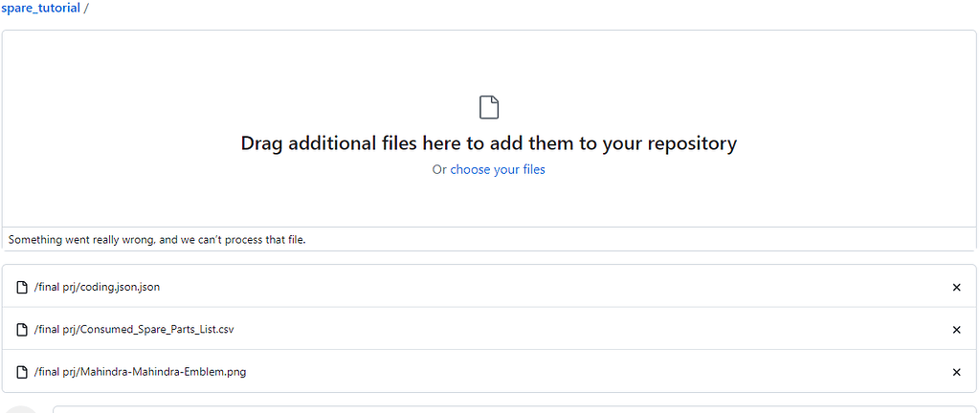
Task: Click the large file icon in drop zone
Action: (x=489, y=107)
